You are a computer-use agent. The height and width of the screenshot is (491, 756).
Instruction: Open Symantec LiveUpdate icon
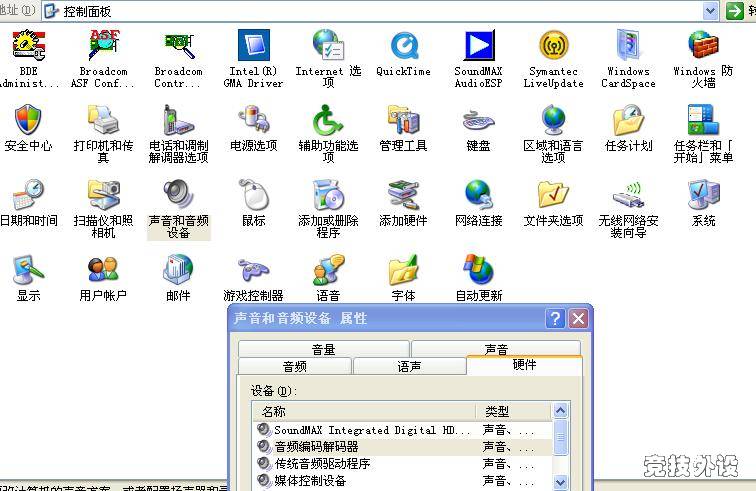tap(554, 45)
